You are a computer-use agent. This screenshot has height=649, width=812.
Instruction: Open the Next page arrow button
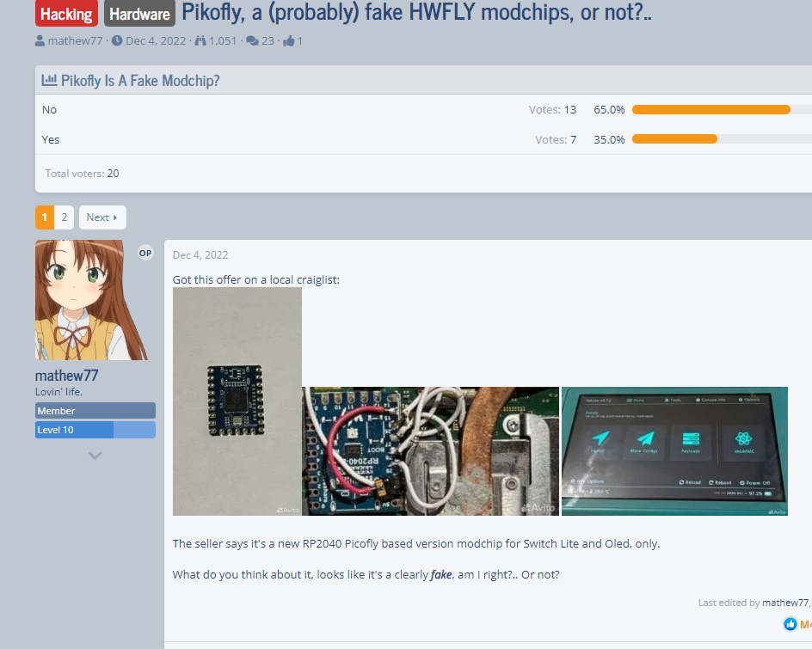pos(102,217)
